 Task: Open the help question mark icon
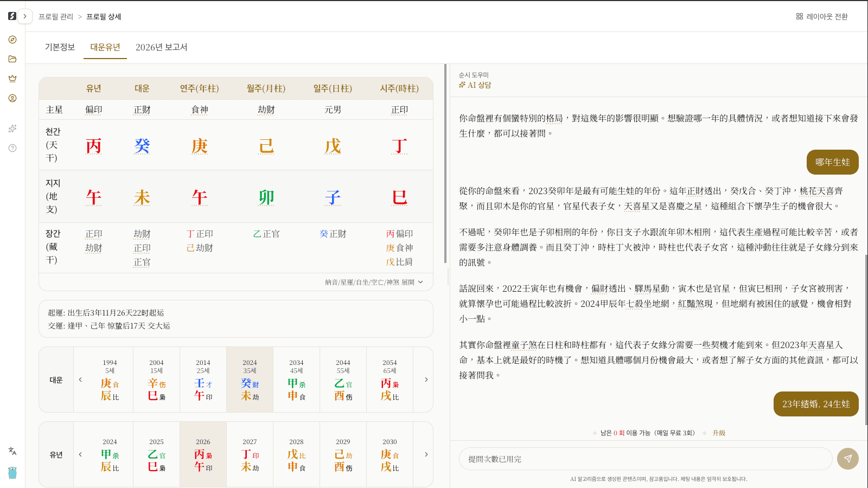pyautogui.click(x=12, y=148)
